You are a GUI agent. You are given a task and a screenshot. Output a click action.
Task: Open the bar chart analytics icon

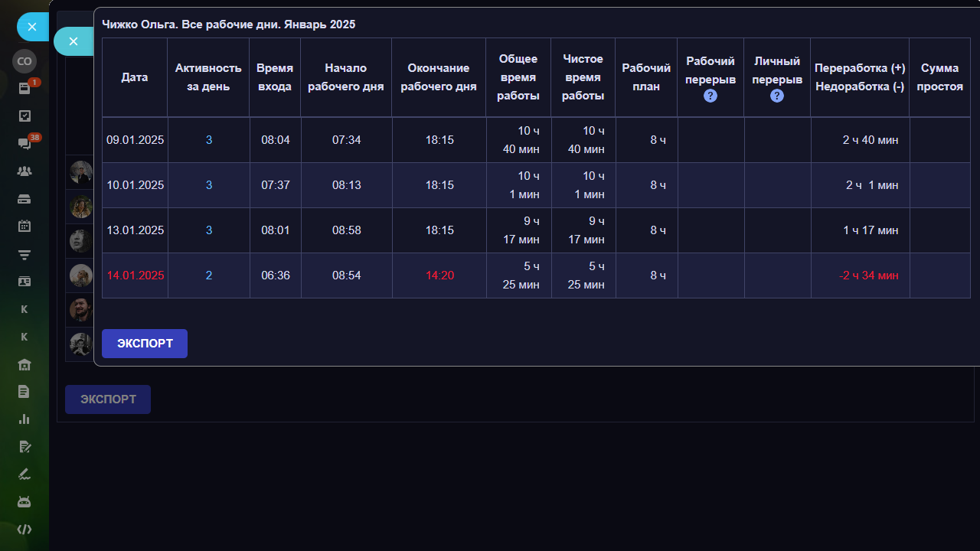24,419
